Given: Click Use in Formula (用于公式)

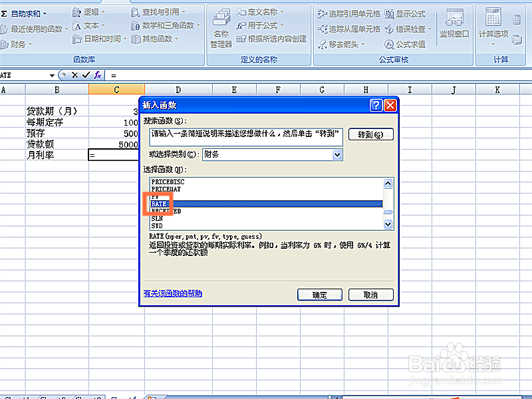Looking at the screenshot, I should 260,25.
